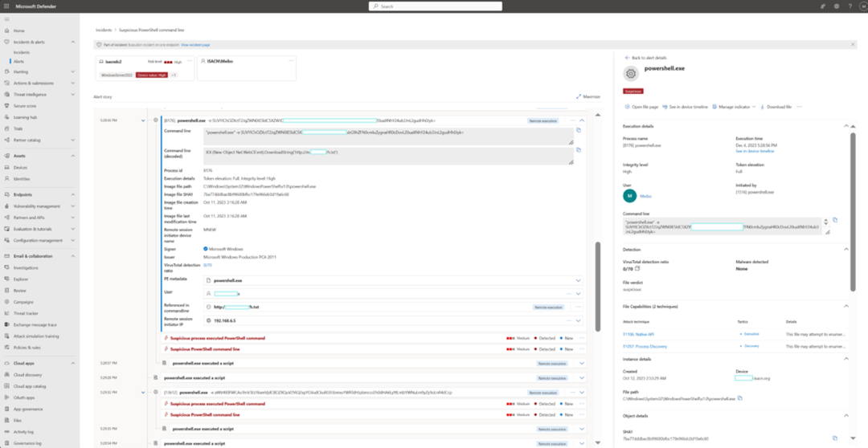Expand Actions & submissions group
Image resolution: width=868 pixels, height=448 pixels.
coord(73,83)
